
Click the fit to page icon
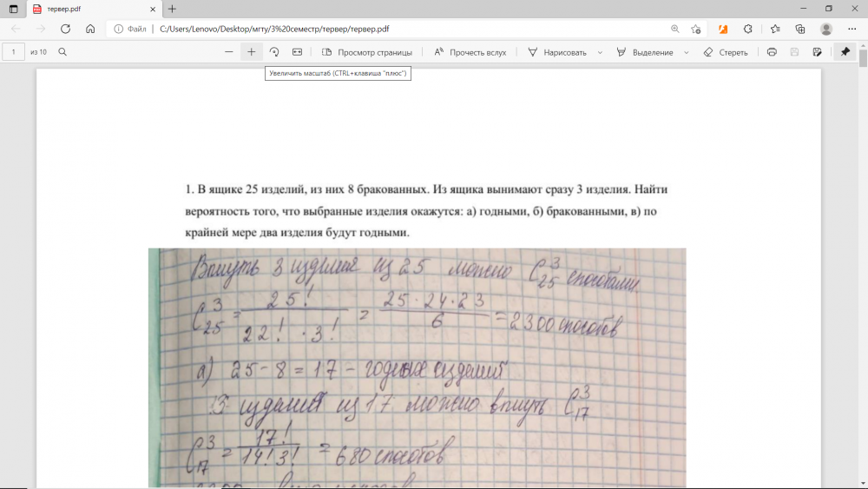297,52
